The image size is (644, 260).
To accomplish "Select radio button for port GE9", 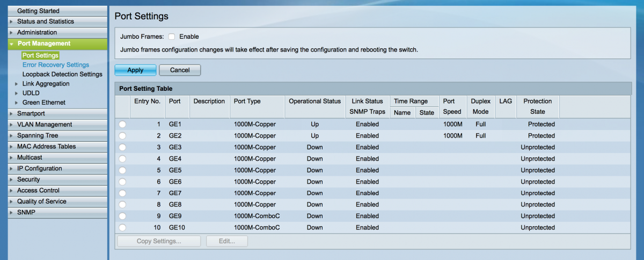I will (x=122, y=216).
